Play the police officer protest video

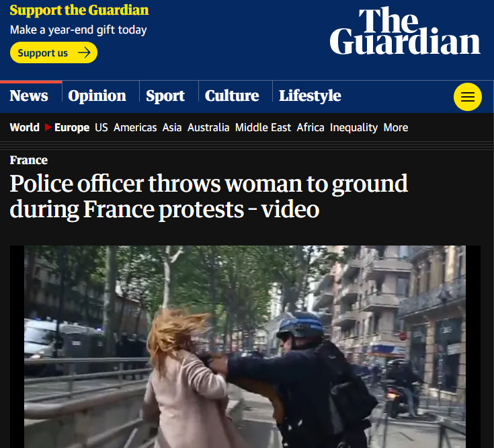245,347
